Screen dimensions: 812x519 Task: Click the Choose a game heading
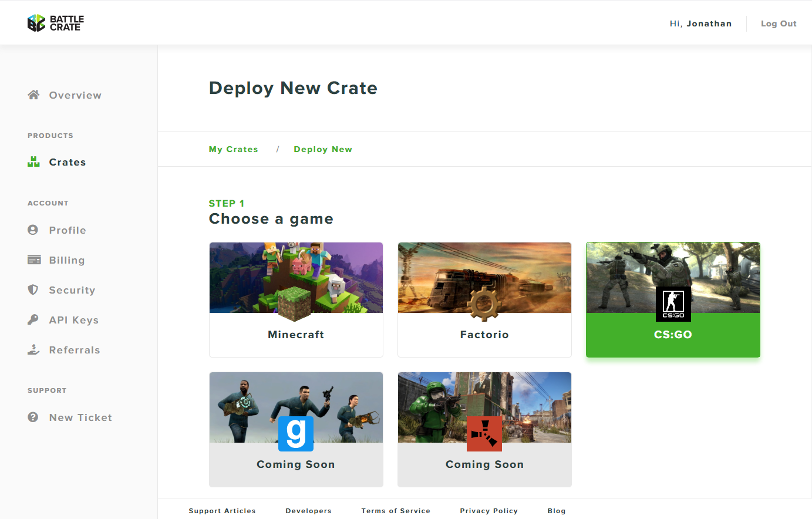pyautogui.click(x=271, y=219)
